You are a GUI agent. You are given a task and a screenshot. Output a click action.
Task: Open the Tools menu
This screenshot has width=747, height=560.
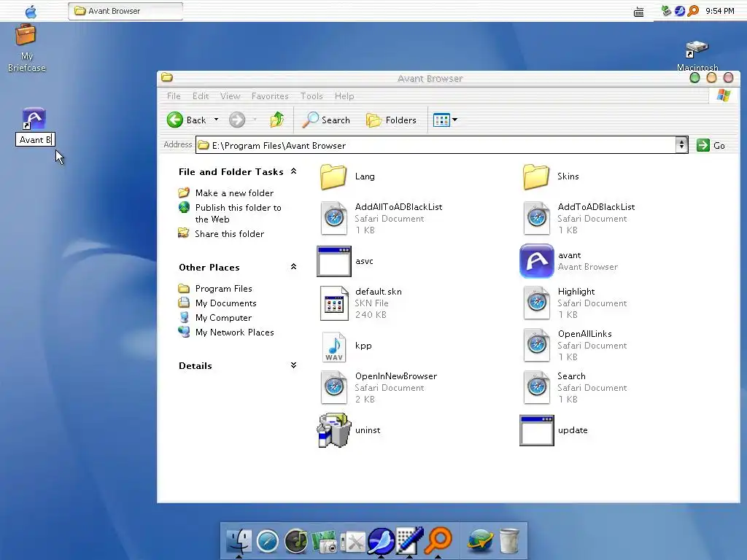click(x=311, y=96)
